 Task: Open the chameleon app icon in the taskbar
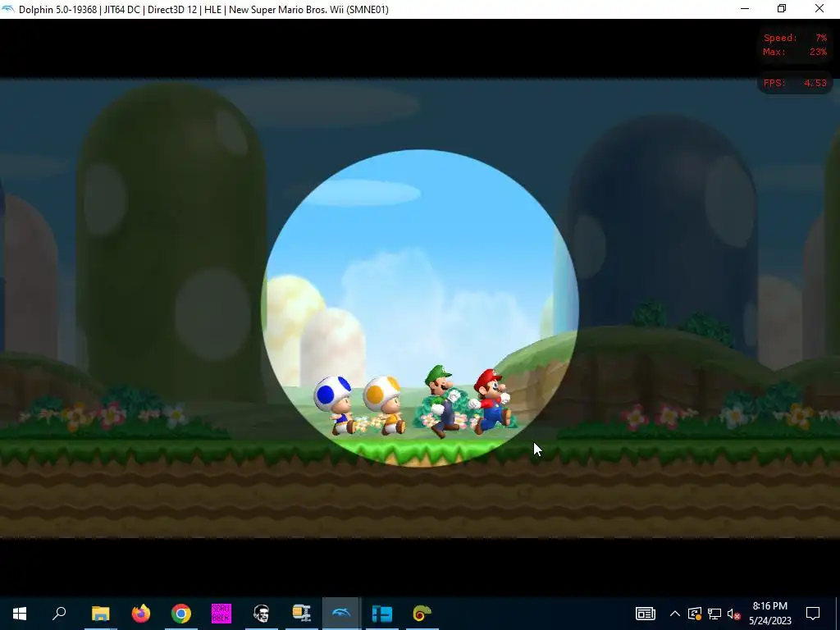422,614
